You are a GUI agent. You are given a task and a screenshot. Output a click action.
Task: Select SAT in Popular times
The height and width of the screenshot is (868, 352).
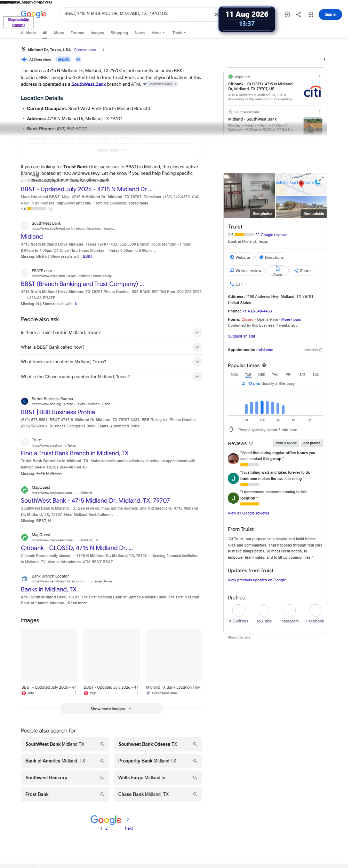point(302,375)
